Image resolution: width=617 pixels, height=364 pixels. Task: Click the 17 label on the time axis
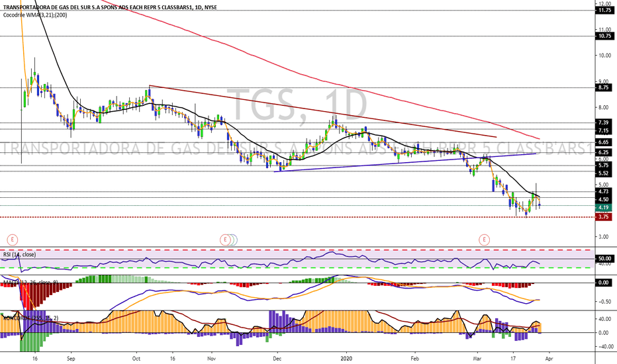click(513, 359)
